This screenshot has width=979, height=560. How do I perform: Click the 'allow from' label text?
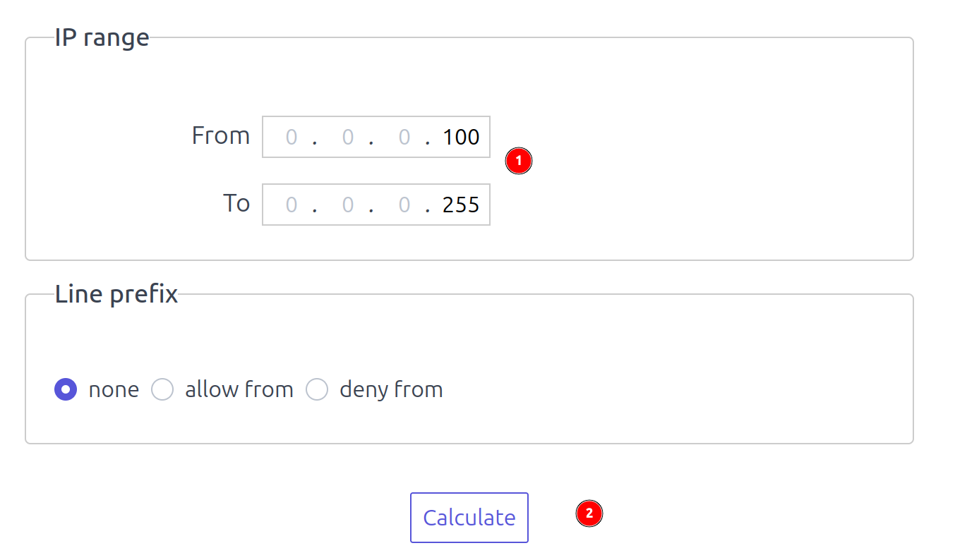coord(239,389)
